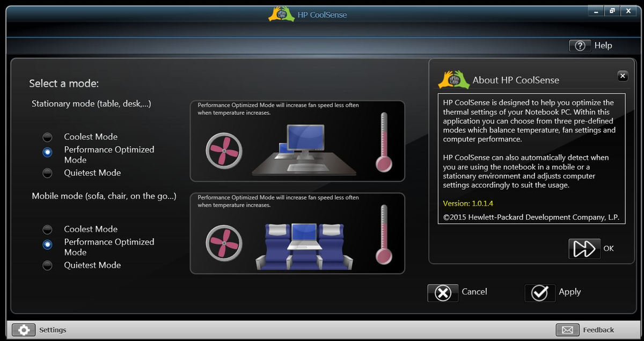The width and height of the screenshot is (644, 341).
Task: Click the ©2015 Hewlett-Packard copyright text
Action: (531, 217)
